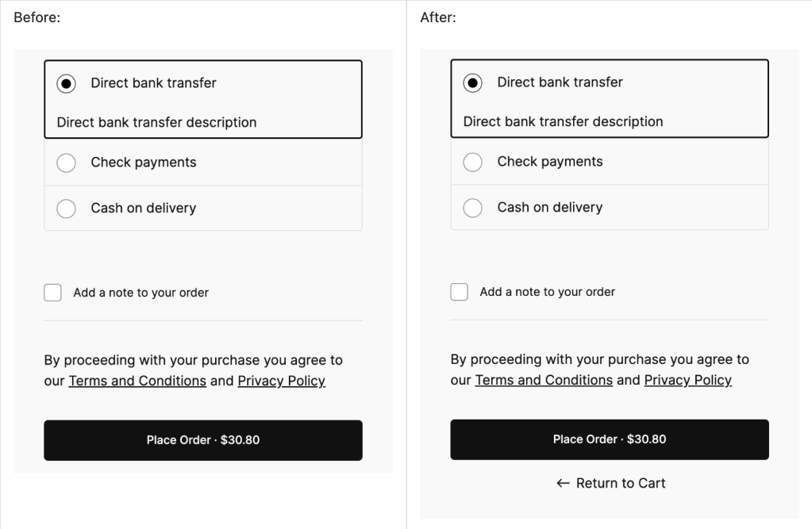Click Check payments label text in After panel
Screen dimensions: 812x529
click(x=550, y=162)
